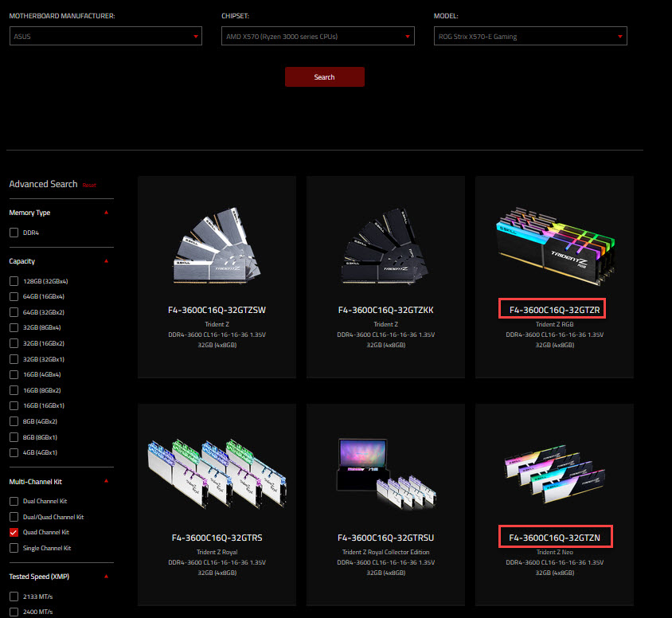Open the F4-3600C16Q-32GTZKK product link
Image resolution: width=672 pixels, height=618 pixels.
click(385, 310)
